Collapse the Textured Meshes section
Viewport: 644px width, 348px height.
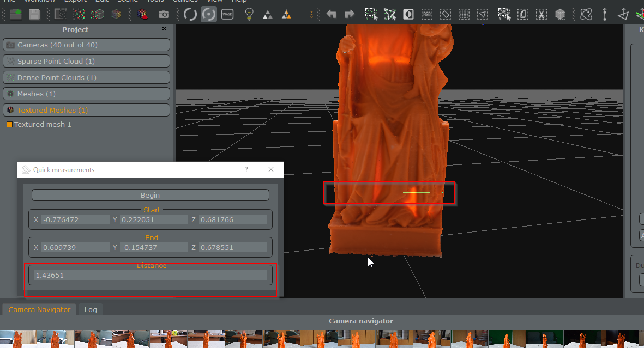86,110
